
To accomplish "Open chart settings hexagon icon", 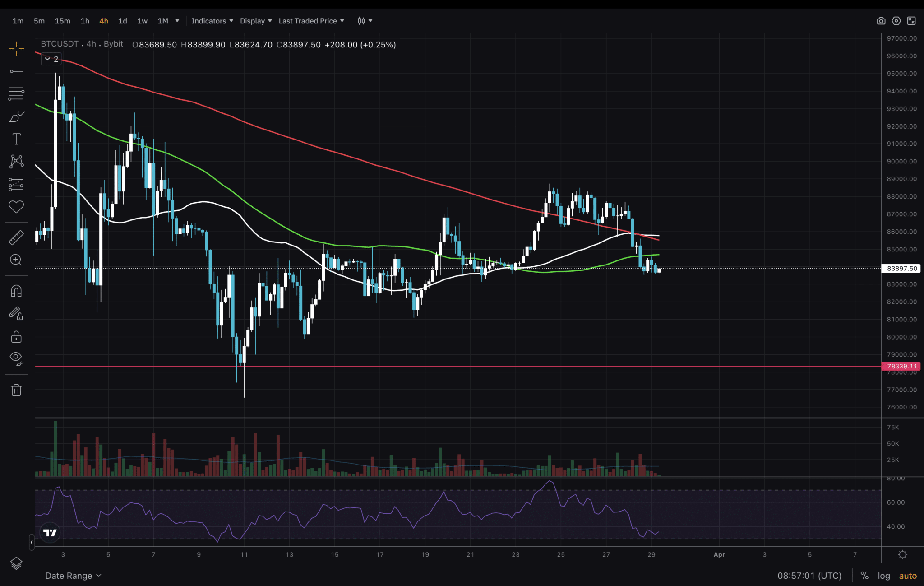I will click(896, 21).
